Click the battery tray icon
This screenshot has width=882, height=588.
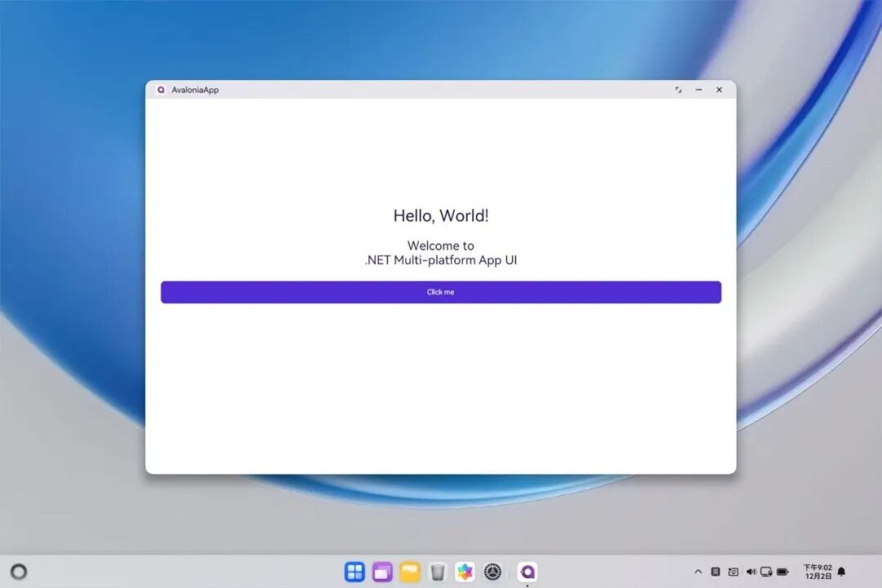coord(782,572)
